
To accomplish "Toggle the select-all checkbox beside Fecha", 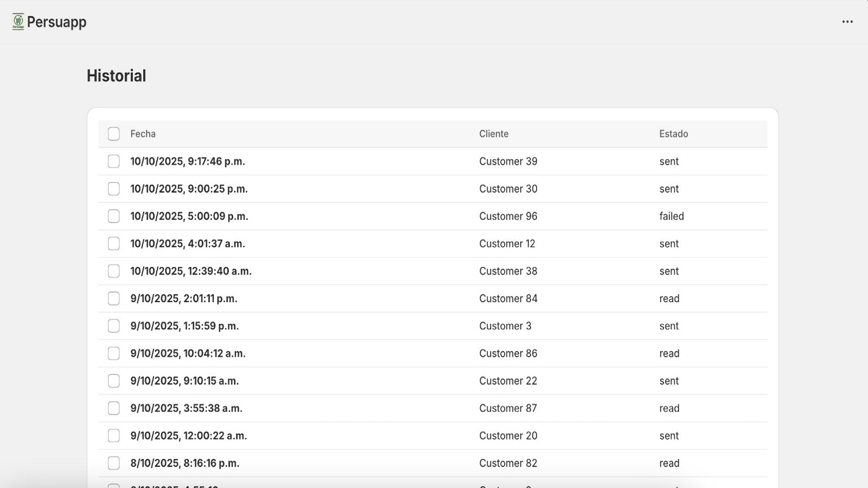I will tap(113, 134).
